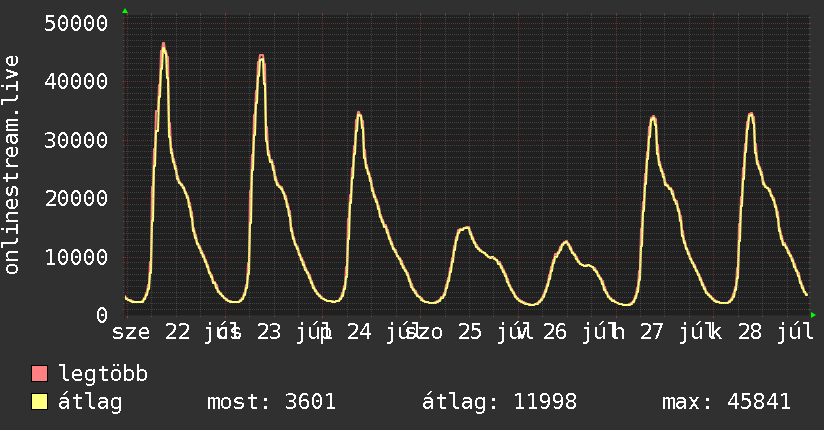Select the átlag: 11998 average value
This screenshot has height=430, width=824.
pyautogui.click(x=499, y=402)
